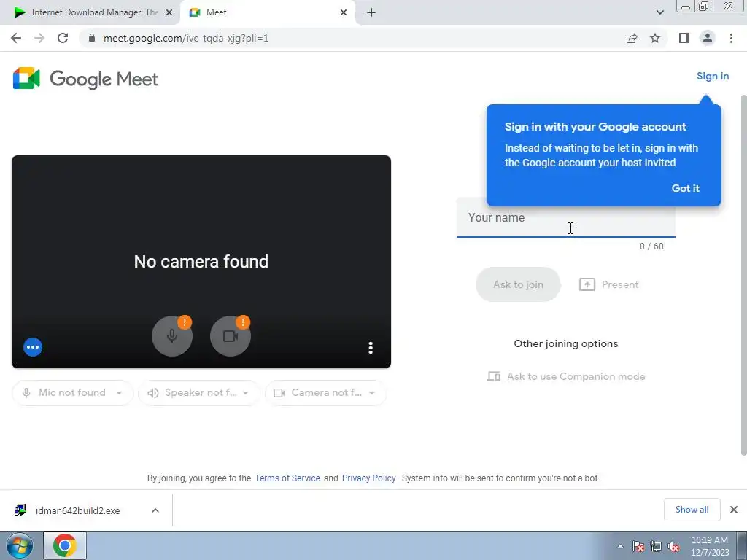This screenshot has width=747, height=560.
Task: Switch to Internet Download Manager tab
Action: click(90, 12)
